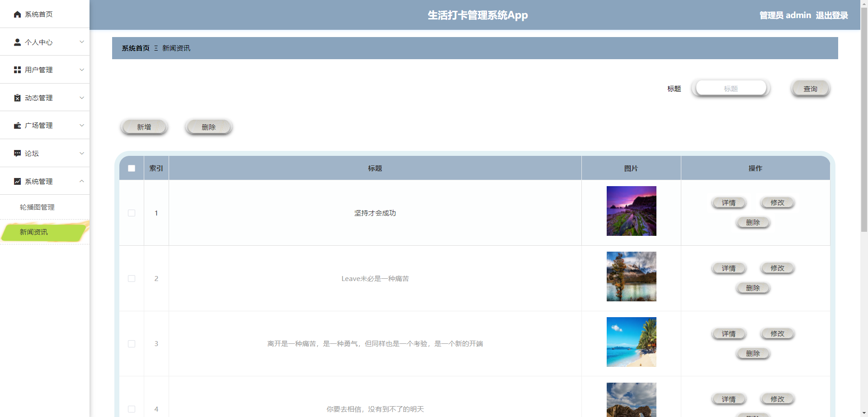Toggle the select-all checkbox in table header
Image resolution: width=868 pixels, height=417 pixels.
coord(132,169)
